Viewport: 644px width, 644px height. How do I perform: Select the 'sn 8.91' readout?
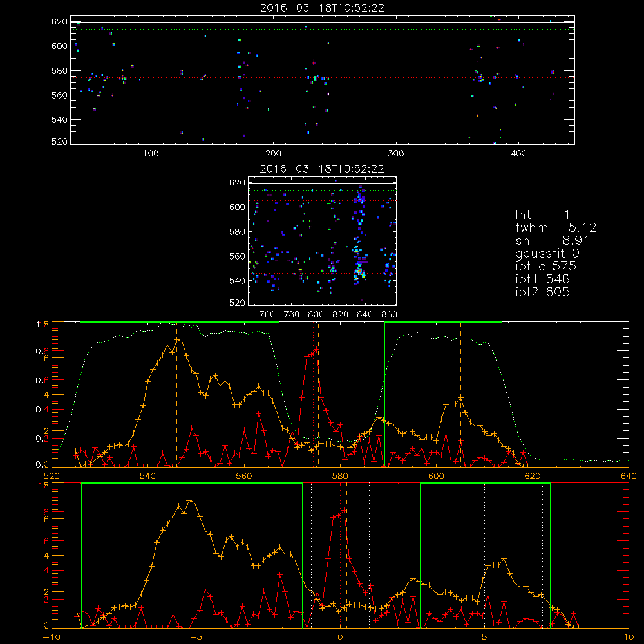pyautogui.click(x=553, y=240)
